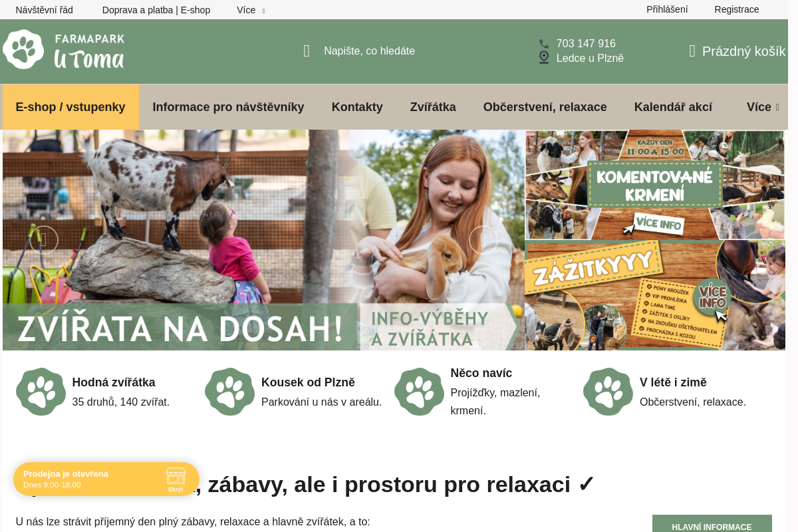
Task: Open Návštěvní řád link
Action: [x=45, y=10]
